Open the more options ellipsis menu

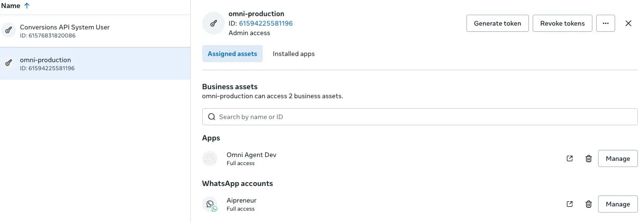click(x=606, y=23)
